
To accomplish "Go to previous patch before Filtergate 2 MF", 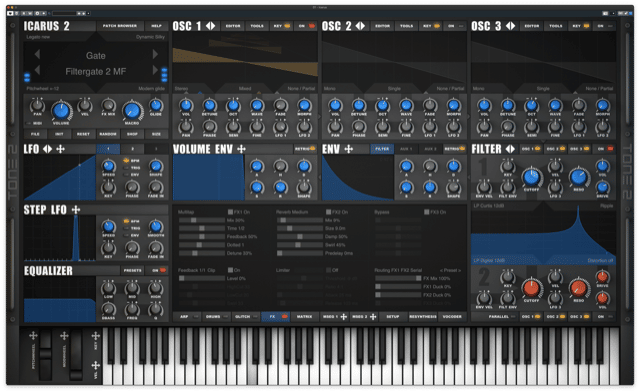I will pyautogui.click(x=37, y=70).
